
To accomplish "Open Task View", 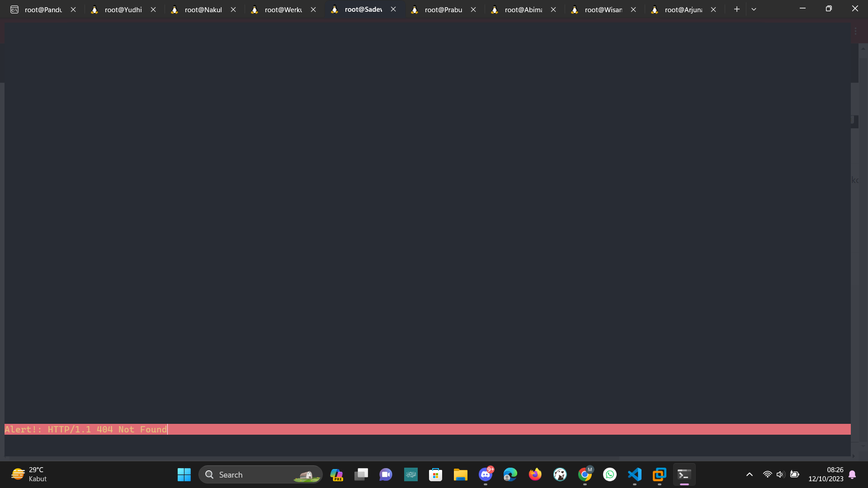I will click(x=361, y=474).
